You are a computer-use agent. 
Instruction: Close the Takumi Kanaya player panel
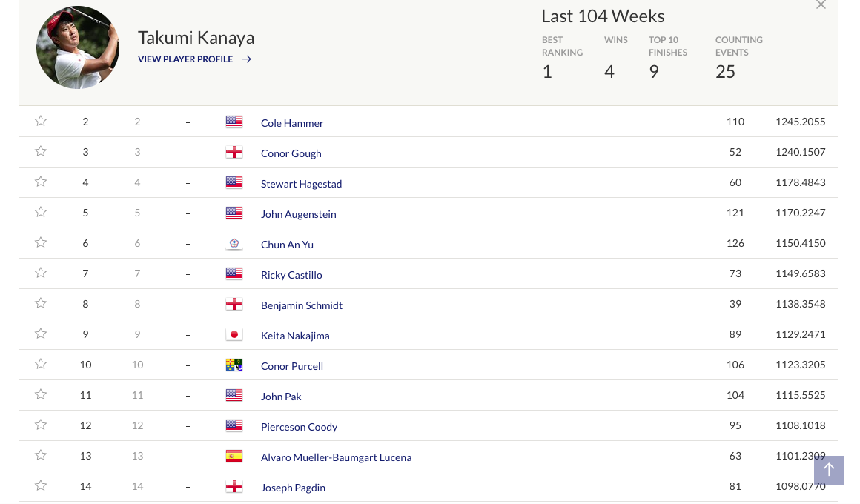821,5
